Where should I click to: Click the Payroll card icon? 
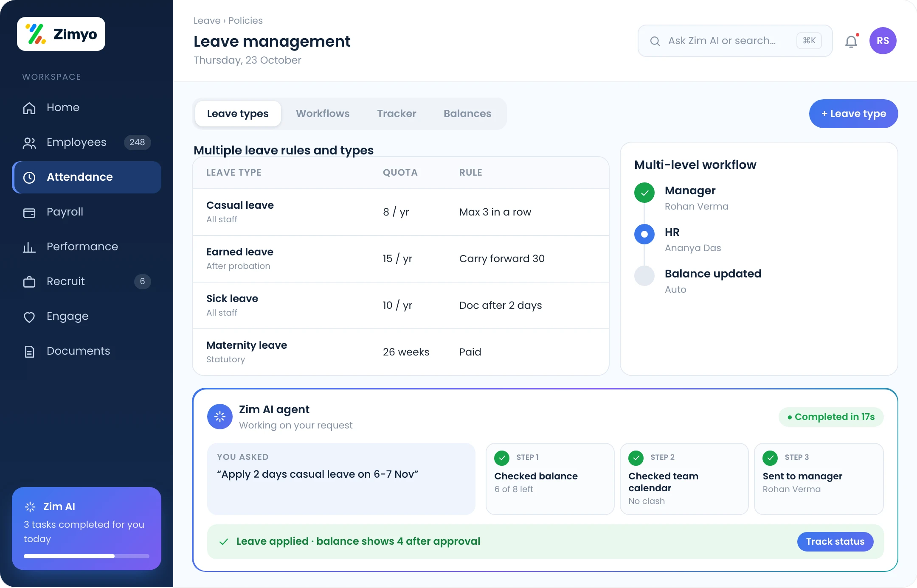pyautogui.click(x=29, y=212)
